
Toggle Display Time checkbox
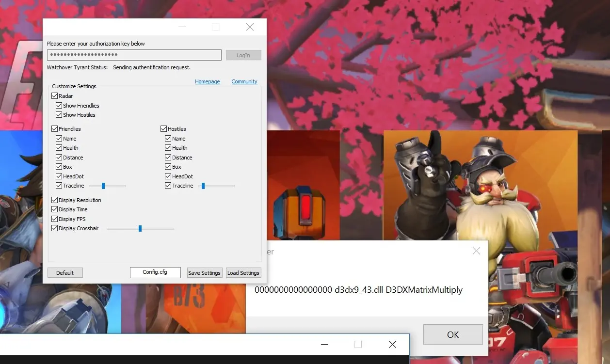[54, 209]
